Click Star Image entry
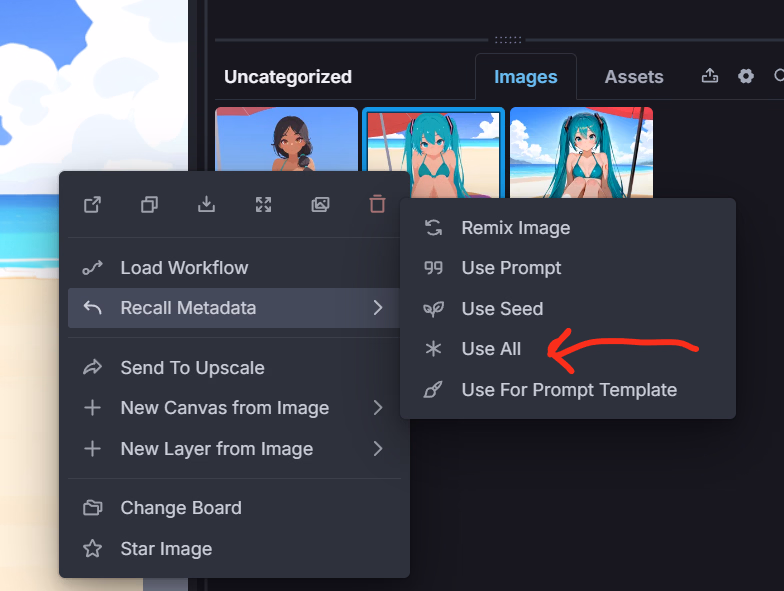Screen dimensions: 784x591 234,549
